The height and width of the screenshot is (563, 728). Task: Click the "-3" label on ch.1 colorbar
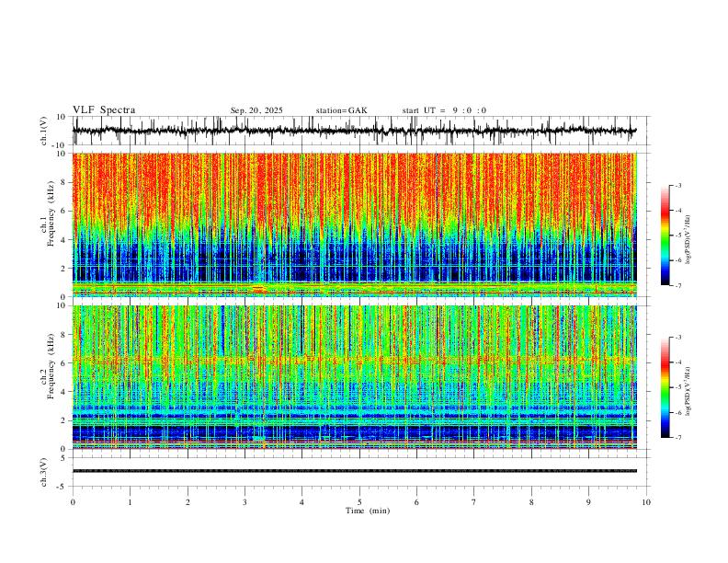tap(678, 185)
